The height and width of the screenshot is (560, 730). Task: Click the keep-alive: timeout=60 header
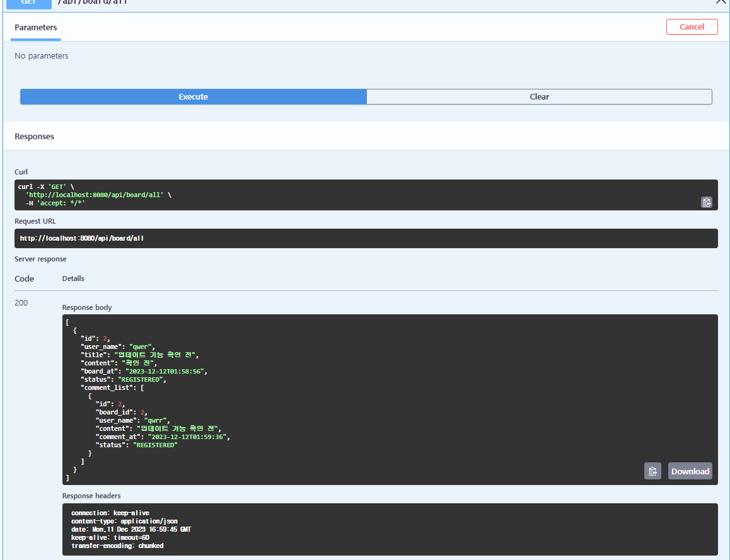pos(110,538)
